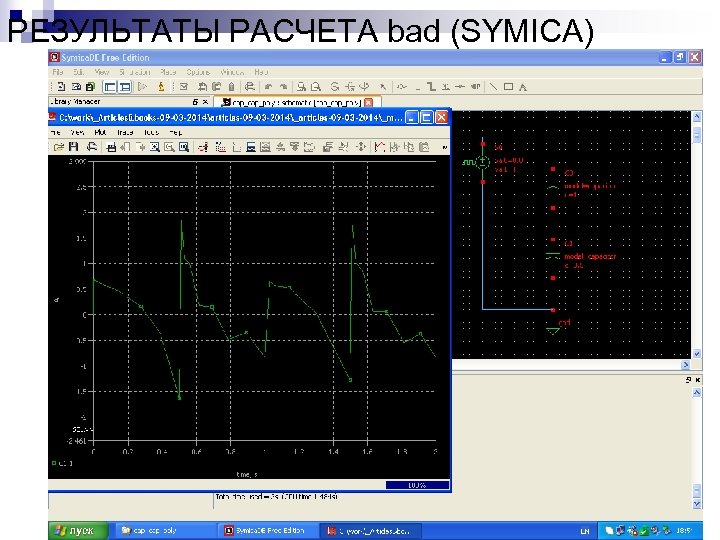Screen dimensions: 720x540
Task: Toggle the pin on the bottom output panel
Action: [687, 382]
